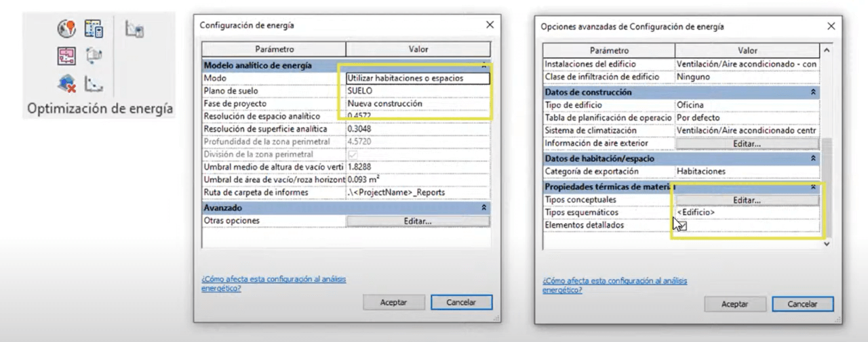Close the Configuración de energía dialog
This screenshot has width=868, height=342.
tap(490, 24)
